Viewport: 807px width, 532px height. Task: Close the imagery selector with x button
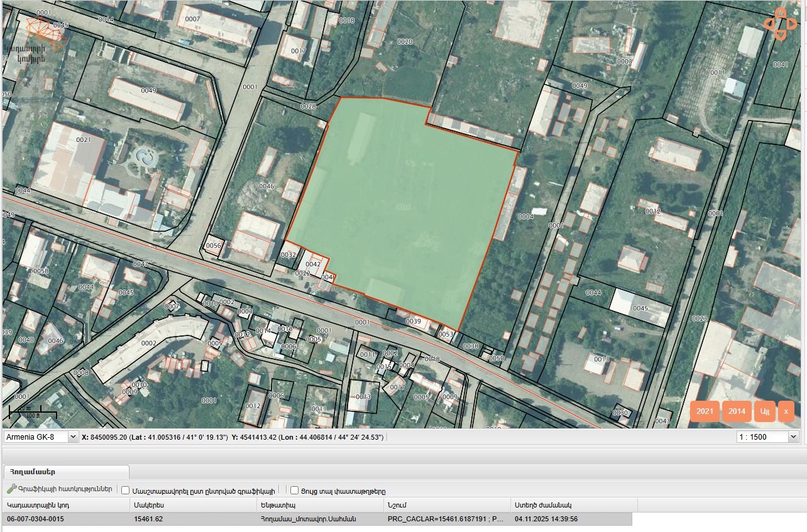[x=786, y=411]
